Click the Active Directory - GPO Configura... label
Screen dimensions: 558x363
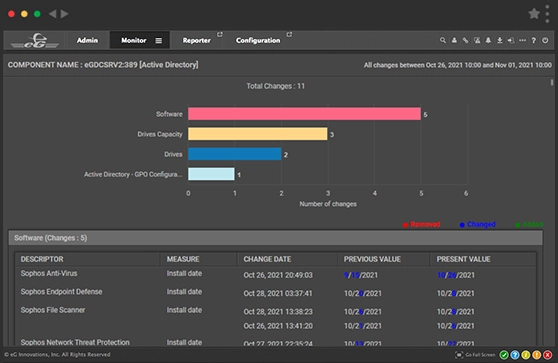click(133, 174)
